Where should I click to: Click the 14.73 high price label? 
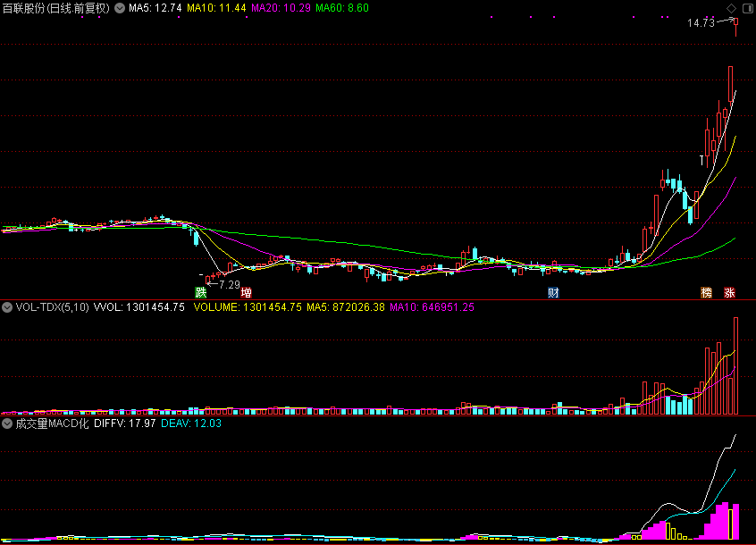click(701, 23)
